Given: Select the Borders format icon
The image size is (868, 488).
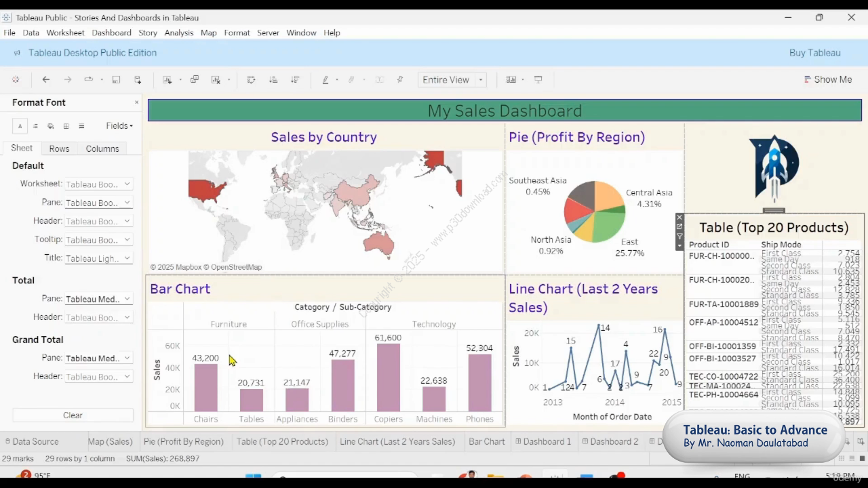Looking at the screenshot, I should (x=66, y=126).
